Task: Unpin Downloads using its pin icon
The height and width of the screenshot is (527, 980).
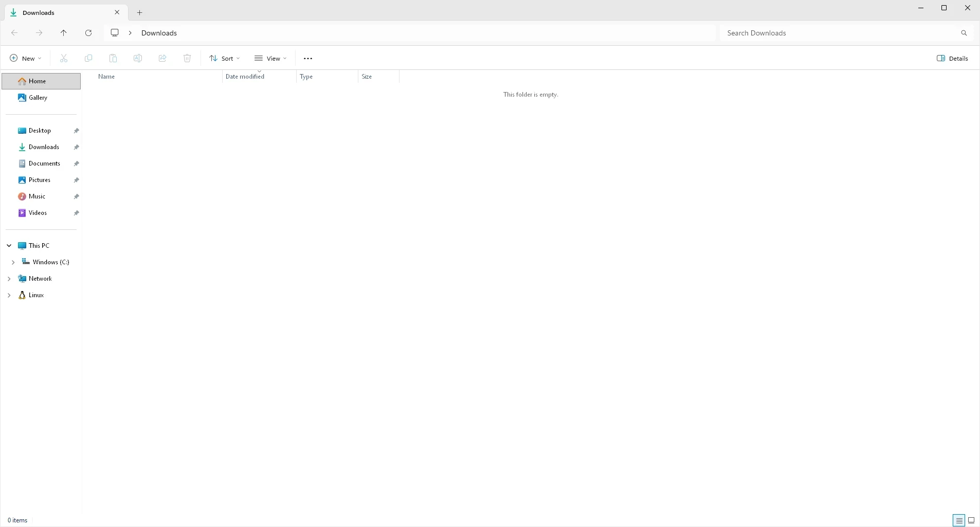Action: pos(77,147)
